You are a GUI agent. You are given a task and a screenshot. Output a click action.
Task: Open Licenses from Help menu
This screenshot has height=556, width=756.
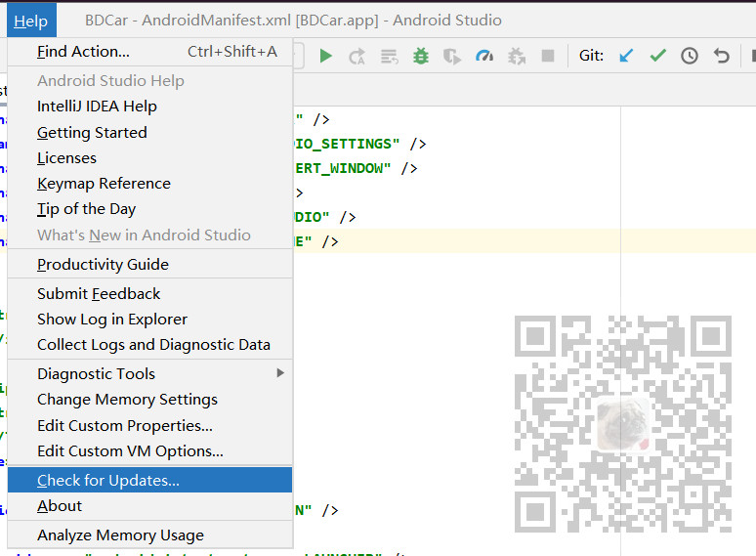pyautogui.click(x=150, y=157)
